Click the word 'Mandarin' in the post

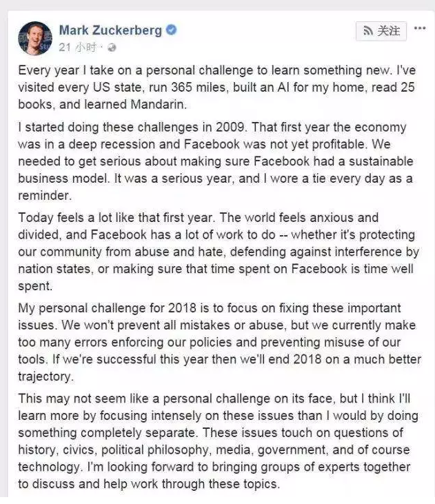(158, 105)
